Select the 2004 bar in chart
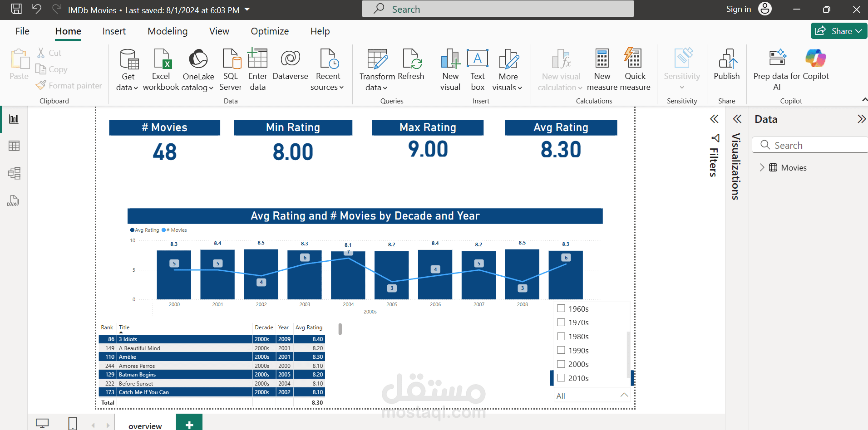Screen dimensions: 868x430 [348, 275]
